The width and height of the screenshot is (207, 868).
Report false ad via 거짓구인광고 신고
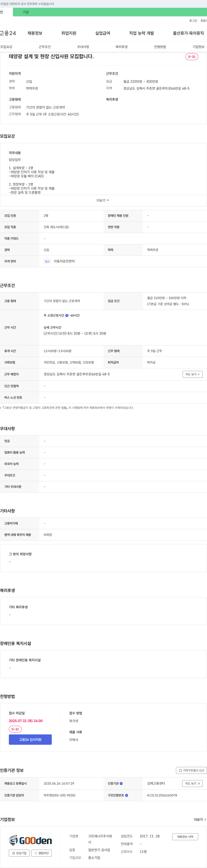pos(191,770)
